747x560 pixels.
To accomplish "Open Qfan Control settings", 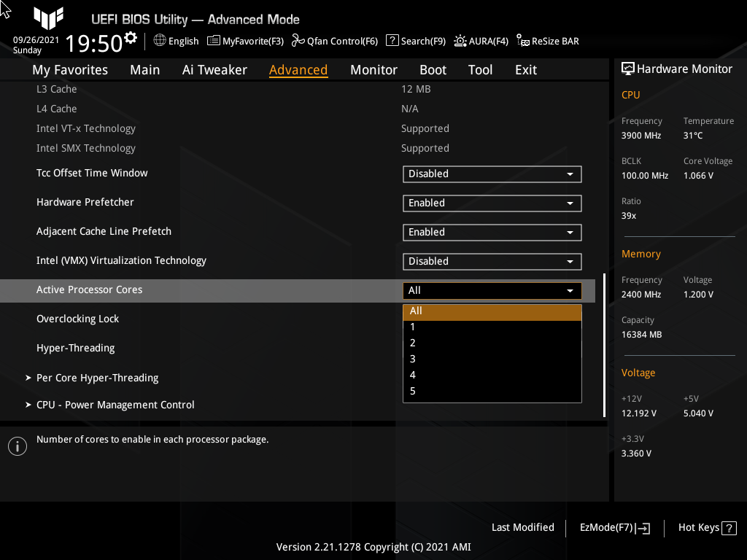I will pyautogui.click(x=334, y=41).
